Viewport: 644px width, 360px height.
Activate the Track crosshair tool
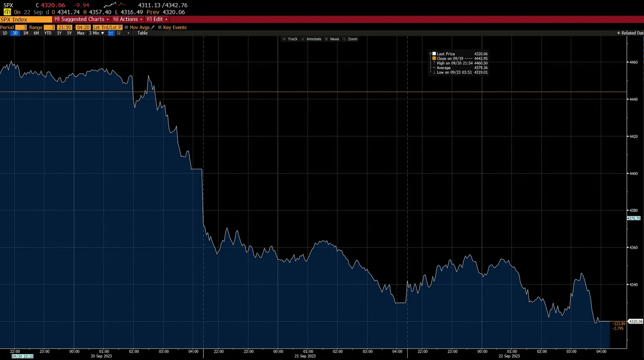tap(290, 39)
